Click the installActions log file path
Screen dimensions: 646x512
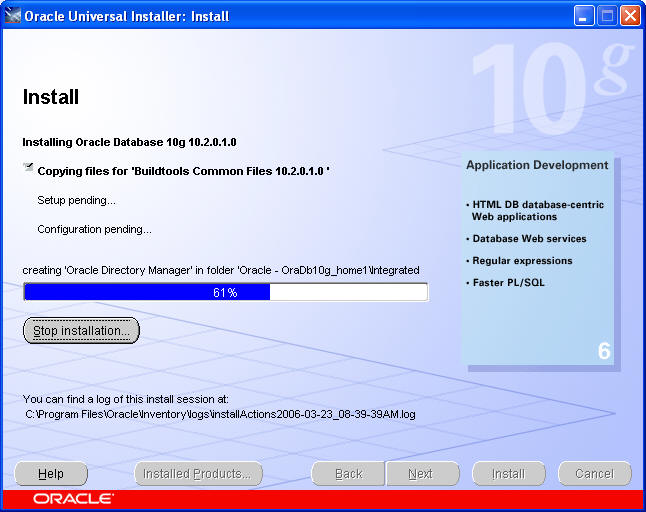coord(221,413)
